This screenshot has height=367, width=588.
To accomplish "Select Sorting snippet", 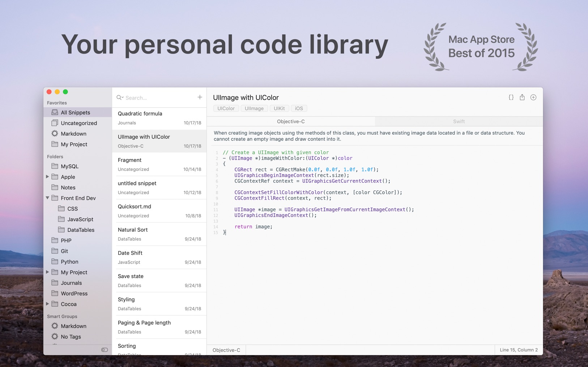I will [159, 347].
